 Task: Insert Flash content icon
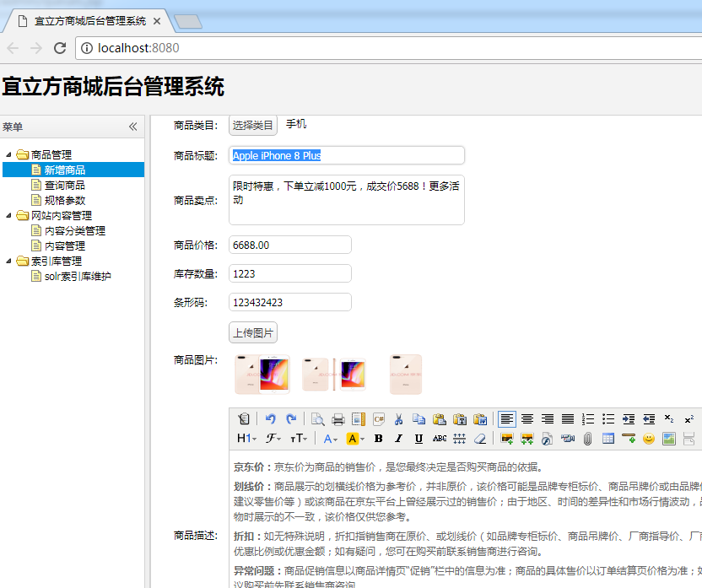tap(547, 439)
